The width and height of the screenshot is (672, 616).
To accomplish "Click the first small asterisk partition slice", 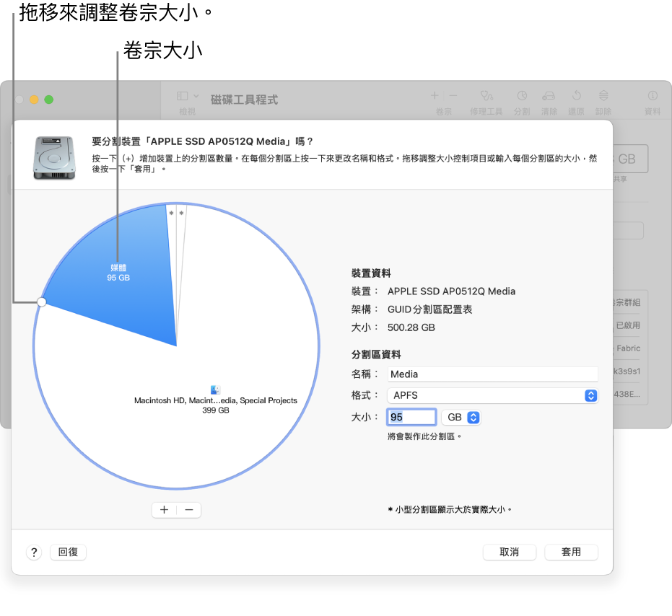I will (172, 214).
